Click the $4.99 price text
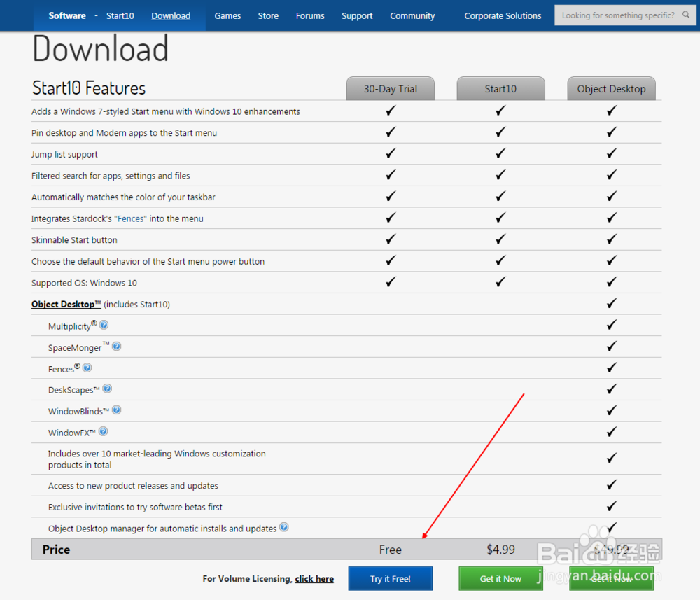Viewport: 700px width, 600px height. click(501, 550)
